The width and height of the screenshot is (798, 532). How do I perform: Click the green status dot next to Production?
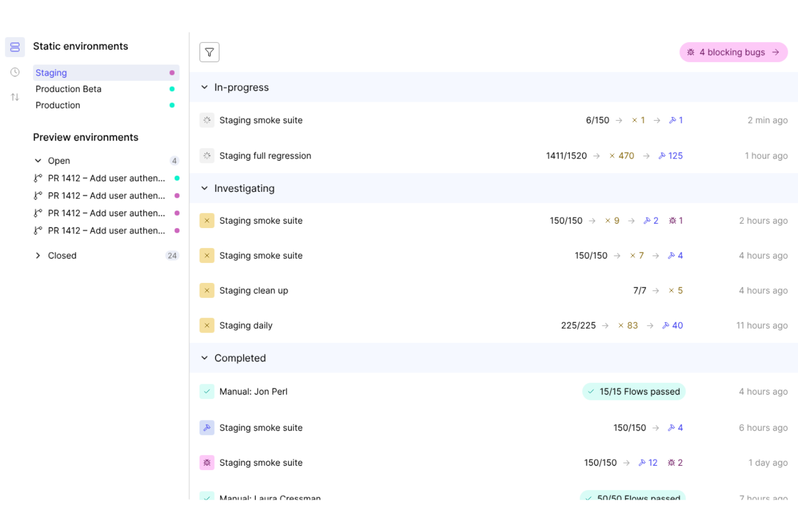(x=171, y=105)
